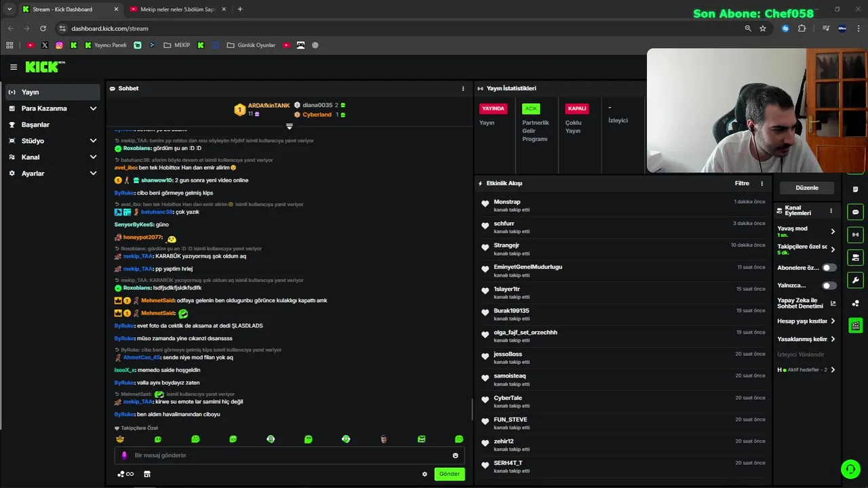The width and height of the screenshot is (868, 488).
Task: Click the browser zoom magnifier icon
Action: tap(748, 28)
